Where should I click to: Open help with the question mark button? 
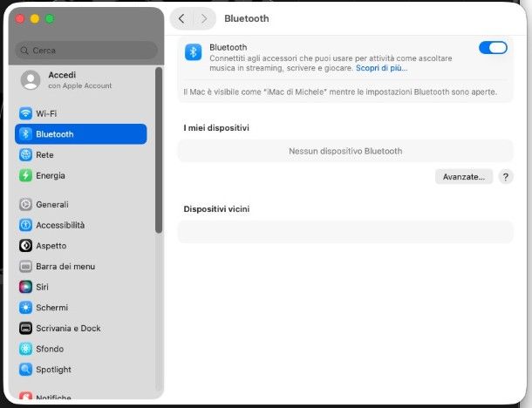(x=506, y=177)
